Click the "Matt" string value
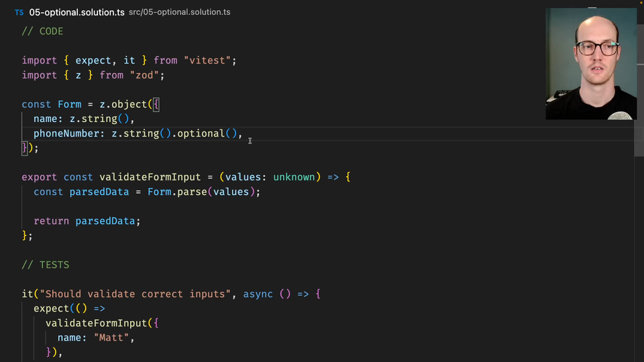The width and height of the screenshot is (644, 362). click(111, 337)
